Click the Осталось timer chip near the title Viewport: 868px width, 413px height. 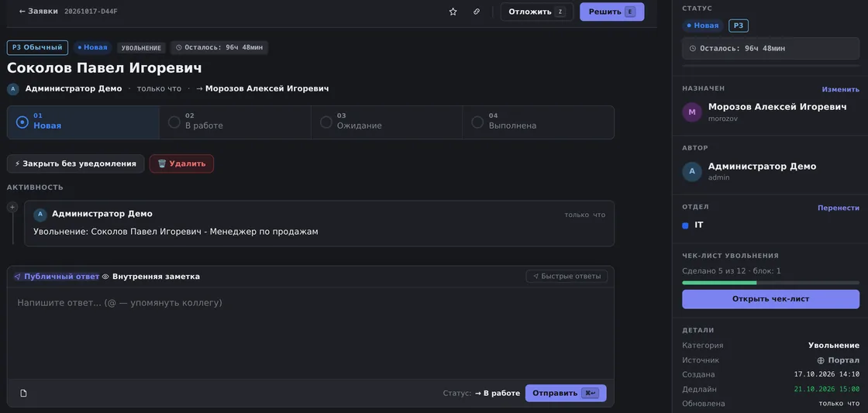(219, 47)
